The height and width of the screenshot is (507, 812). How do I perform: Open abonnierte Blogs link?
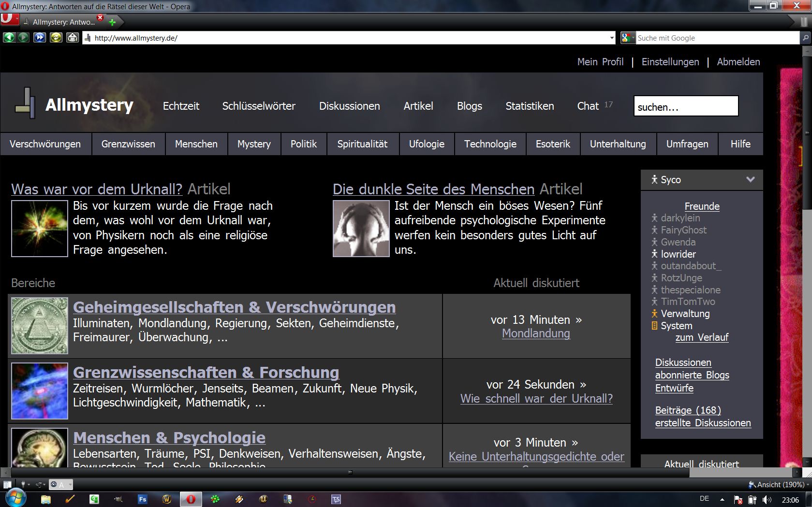[692, 375]
